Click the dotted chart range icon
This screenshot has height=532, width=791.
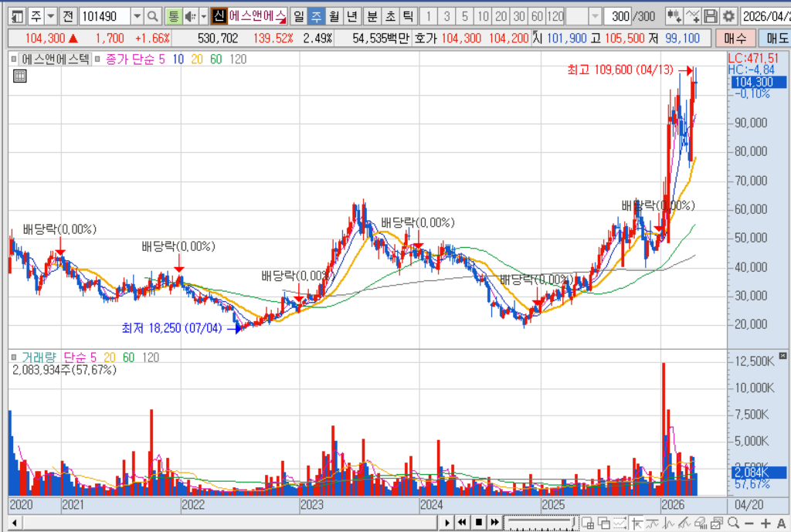[620, 523]
